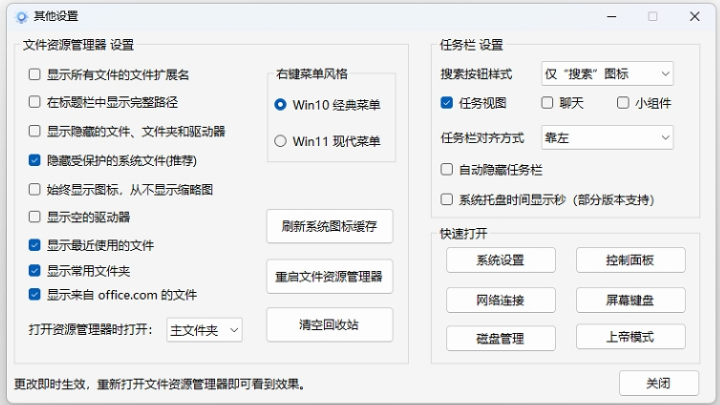Select Win11 现代菜单 radio button
Screen dimensions: 720x405
coord(280,141)
